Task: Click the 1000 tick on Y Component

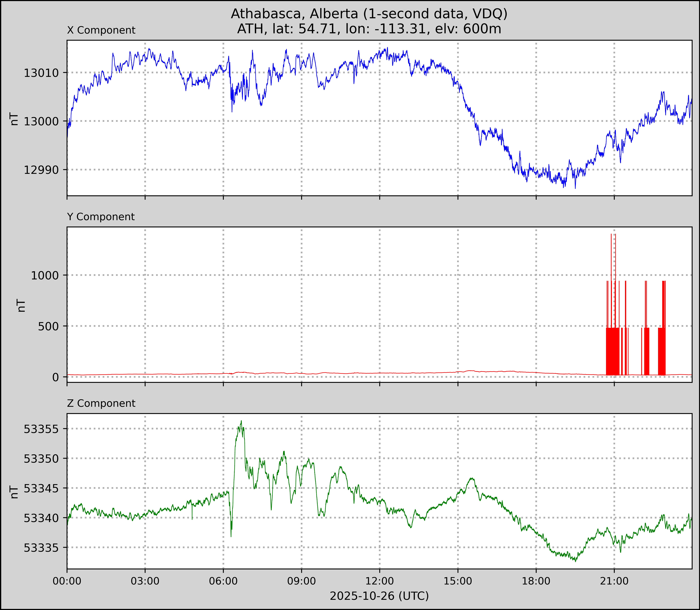Action: click(x=45, y=275)
